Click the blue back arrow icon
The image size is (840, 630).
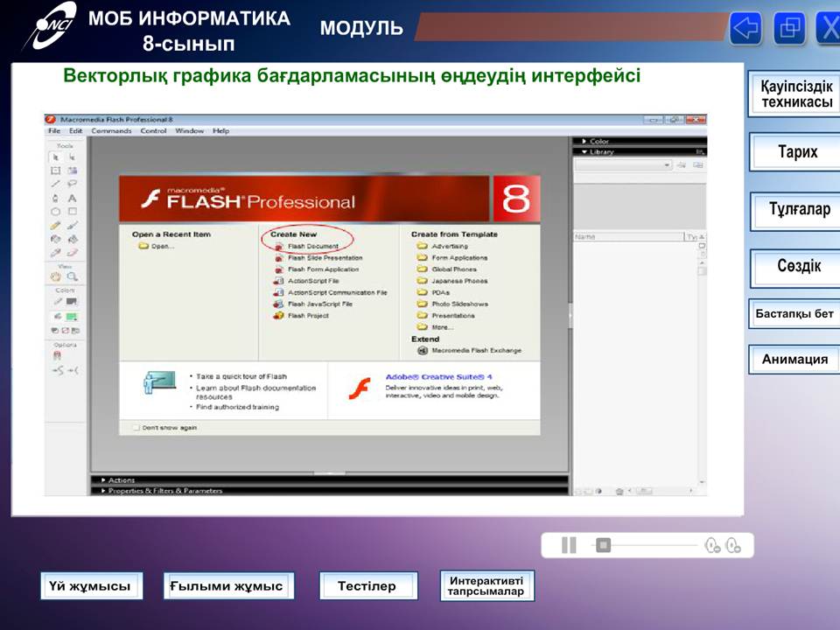(745, 28)
